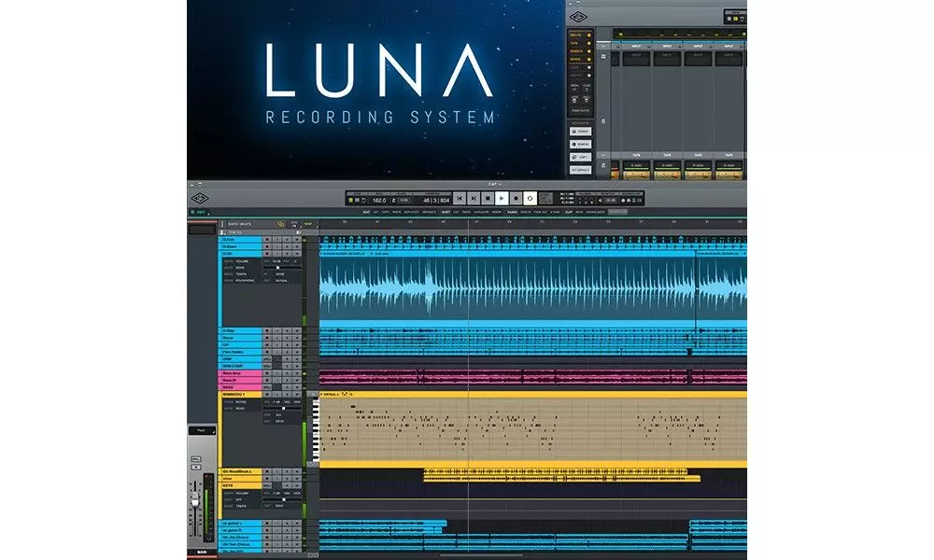Open the CAP session title dropdown
934x560 pixels.
pyautogui.click(x=495, y=184)
